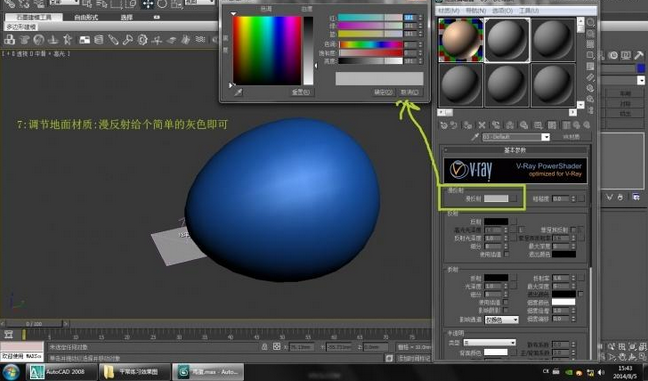Image resolution: width=648 pixels, height=381 pixels.
Task: Select the Rotate tool in top toolbar
Action: coord(162,4)
